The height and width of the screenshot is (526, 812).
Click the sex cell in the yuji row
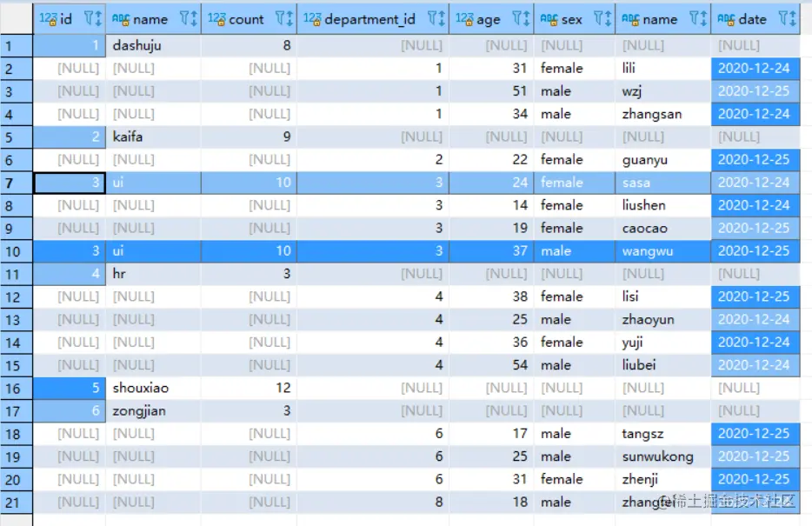coord(575,343)
